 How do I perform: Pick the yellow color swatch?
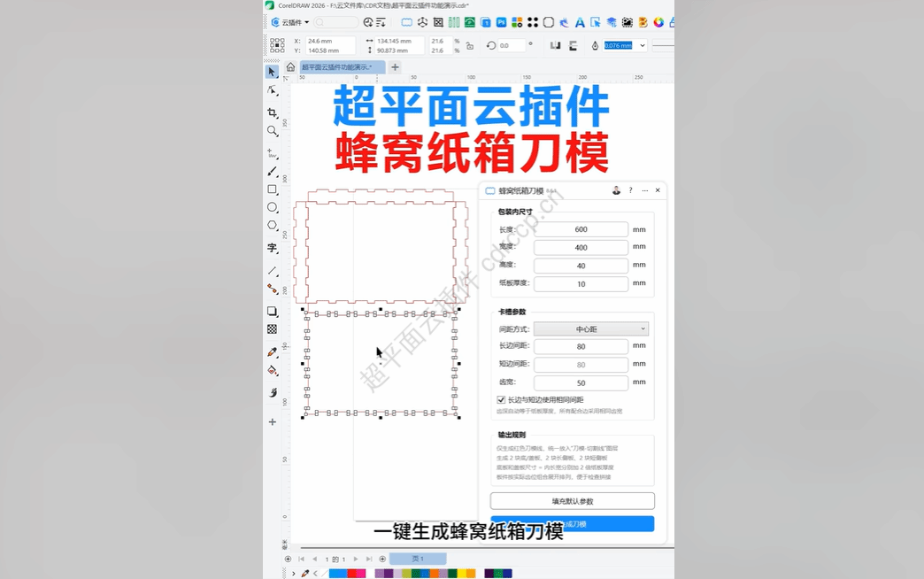pyautogui.click(x=461, y=573)
